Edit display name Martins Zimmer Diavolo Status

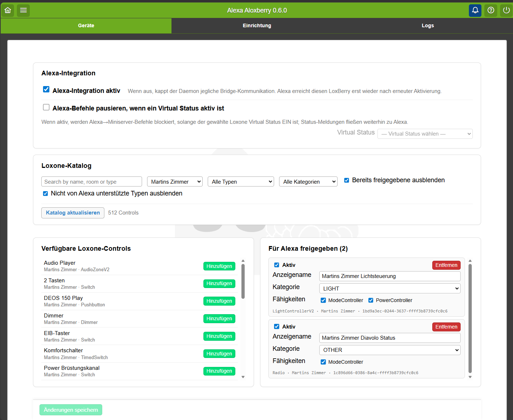[390, 338]
